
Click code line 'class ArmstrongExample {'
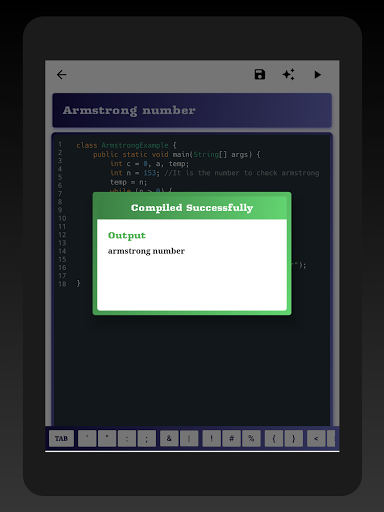pos(126,145)
